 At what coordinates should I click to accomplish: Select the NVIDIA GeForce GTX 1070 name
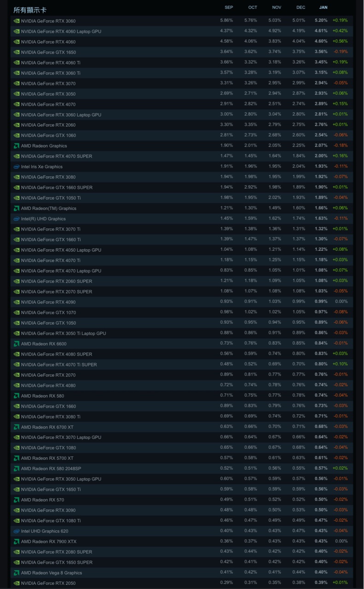pyautogui.click(x=48, y=312)
